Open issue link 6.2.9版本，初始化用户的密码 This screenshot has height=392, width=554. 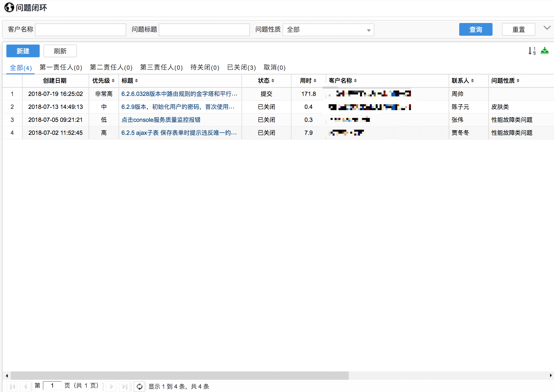178,107
